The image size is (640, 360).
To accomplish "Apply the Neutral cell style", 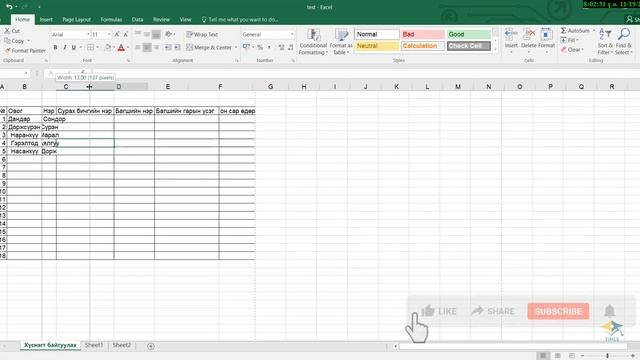I will pyautogui.click(x=377, y=46).
